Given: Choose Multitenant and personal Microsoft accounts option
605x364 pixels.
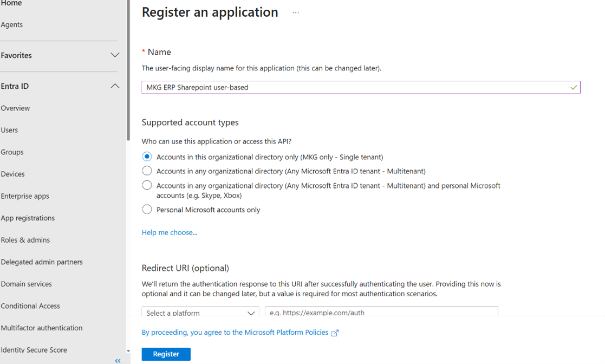Looking at the screenshot, I should tap(147, 185).
